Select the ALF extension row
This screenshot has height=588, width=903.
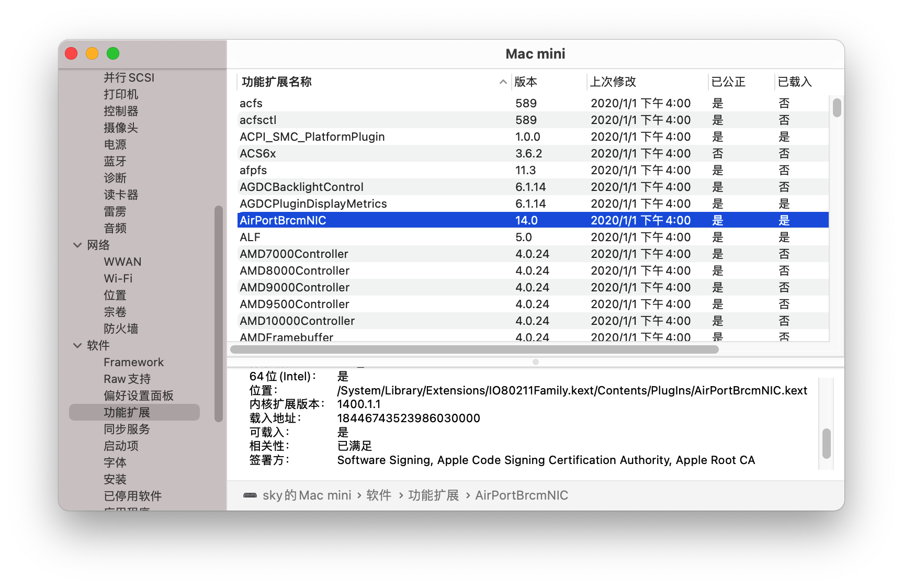click(x=533, y=237)
